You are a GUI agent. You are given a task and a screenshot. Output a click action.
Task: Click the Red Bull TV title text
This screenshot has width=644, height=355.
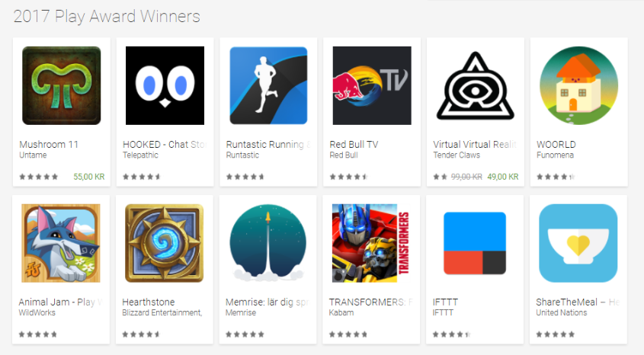coord(354,145)
